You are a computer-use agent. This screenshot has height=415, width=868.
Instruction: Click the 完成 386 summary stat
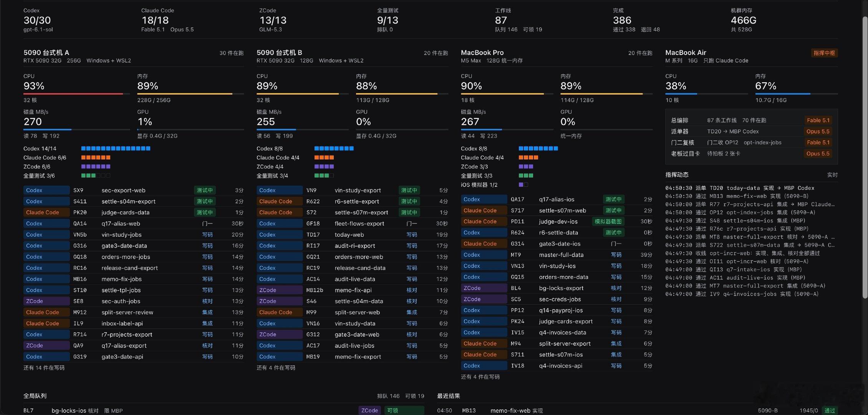coord(636,20)
